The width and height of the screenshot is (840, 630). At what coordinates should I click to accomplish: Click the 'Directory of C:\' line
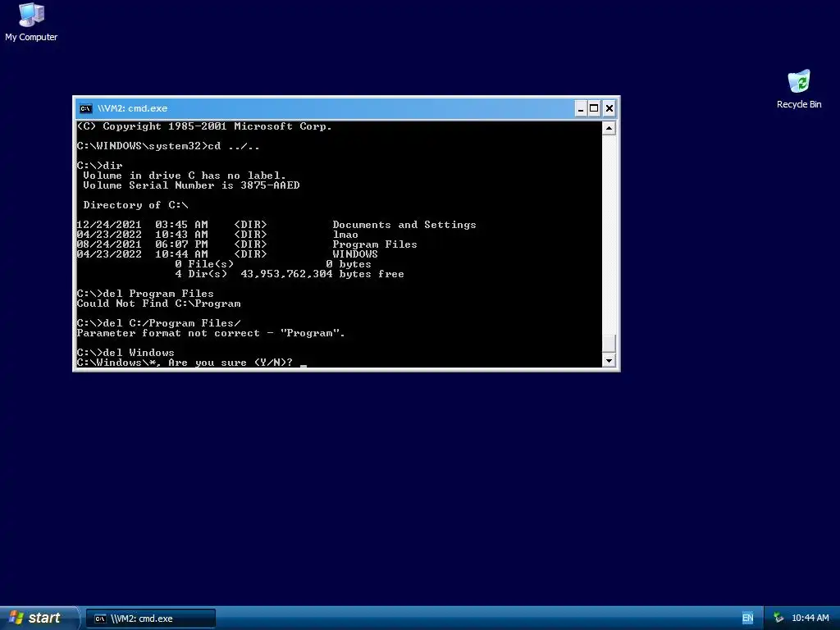click(135, 205)
